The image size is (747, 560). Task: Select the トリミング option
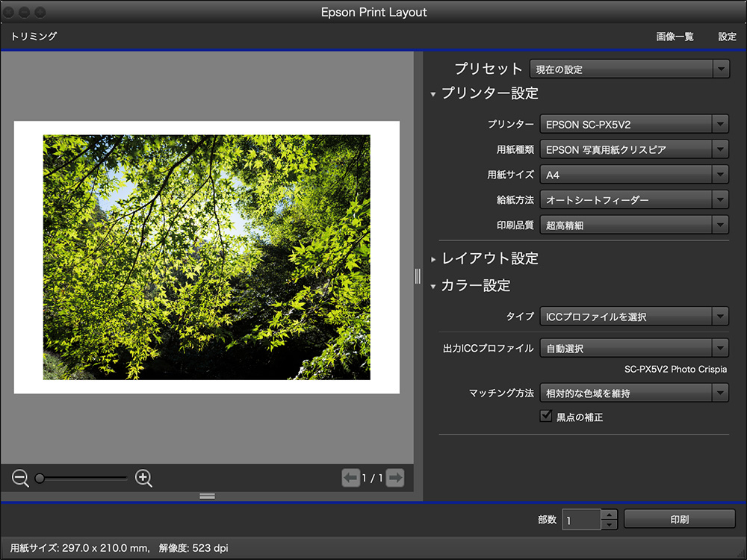(x=33, y=36)
